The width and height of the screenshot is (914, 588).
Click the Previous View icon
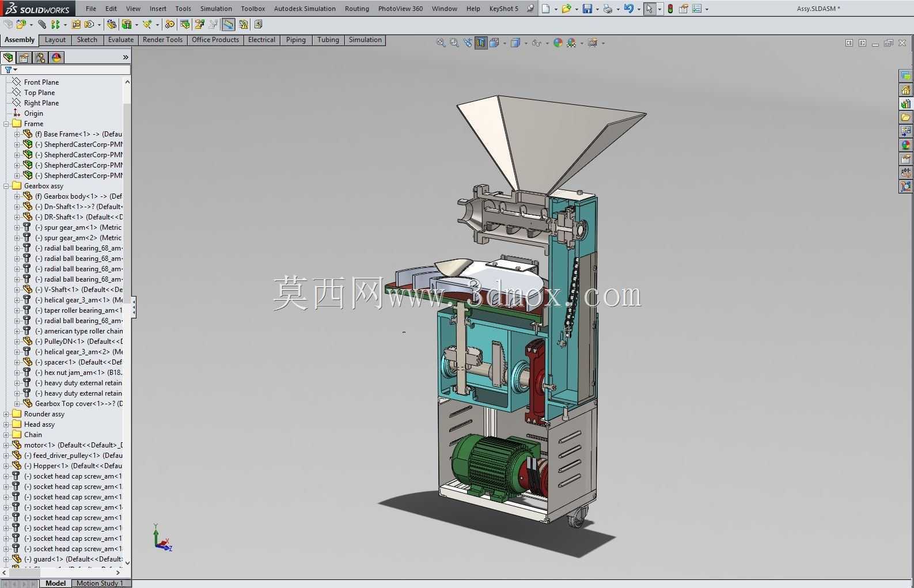pyautogui.click(x=467, y=43)
